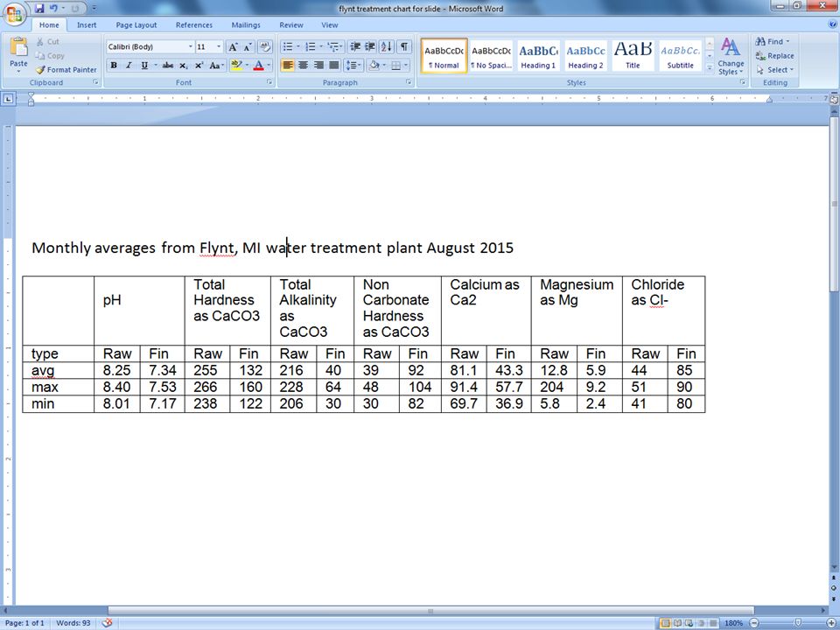Apply the Normal style
840x630 pixels.
click(444, 56)
